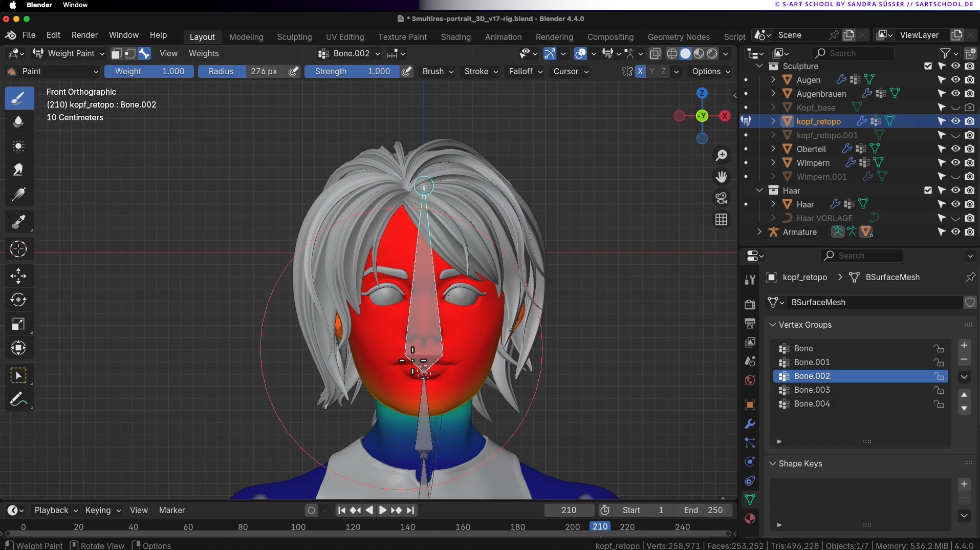The width and height of the screenshot is (980, 550).
Task: Switch to the Animation workspace tab
Action: 503,37
